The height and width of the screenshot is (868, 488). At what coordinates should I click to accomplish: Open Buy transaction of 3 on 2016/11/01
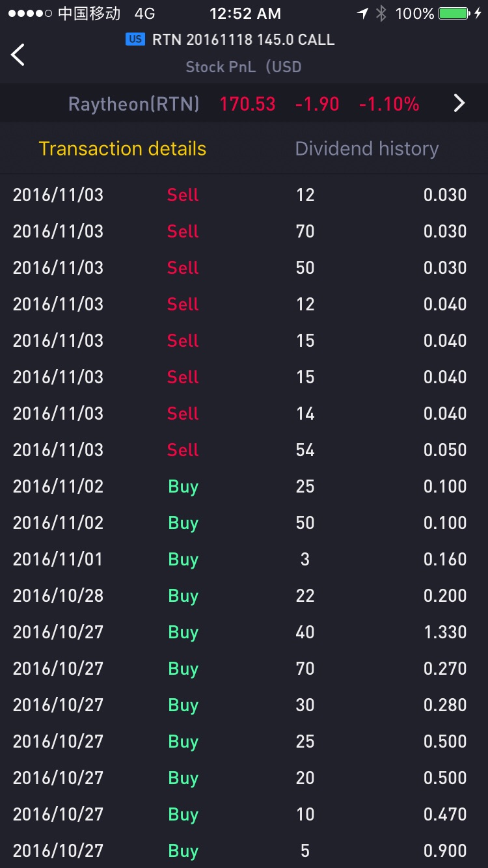pyautogui.click(x=244, y=559)
